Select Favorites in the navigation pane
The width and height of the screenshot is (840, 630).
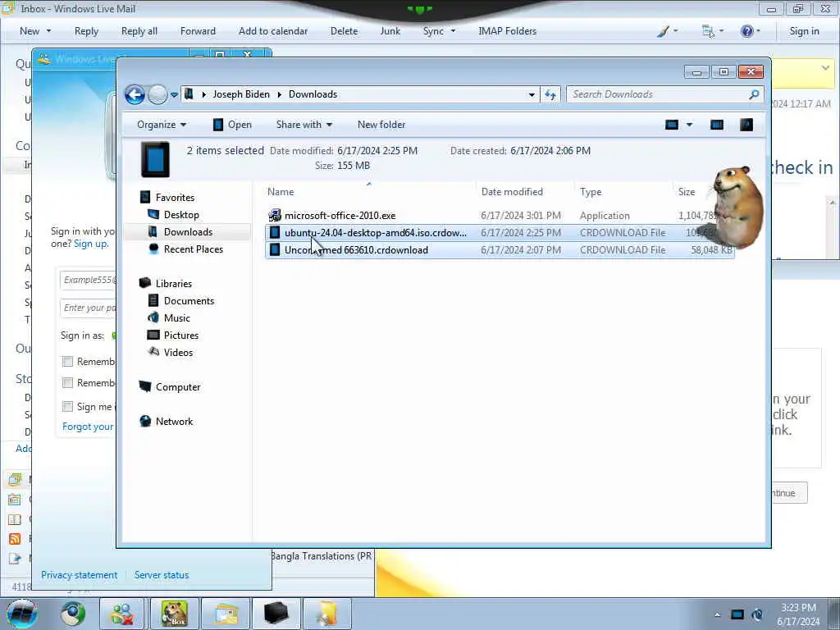[x=175, y=198]
